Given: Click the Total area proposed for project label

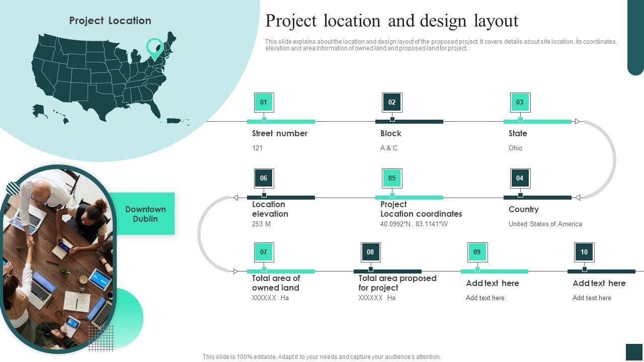Looking at the screenshot, I should pos(397,283).
